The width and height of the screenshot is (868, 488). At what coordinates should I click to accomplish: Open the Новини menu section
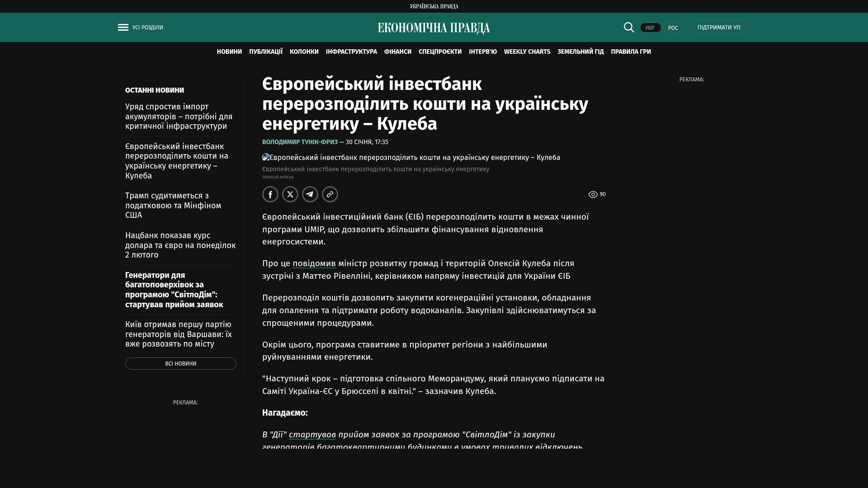click(x=229, y=52)
